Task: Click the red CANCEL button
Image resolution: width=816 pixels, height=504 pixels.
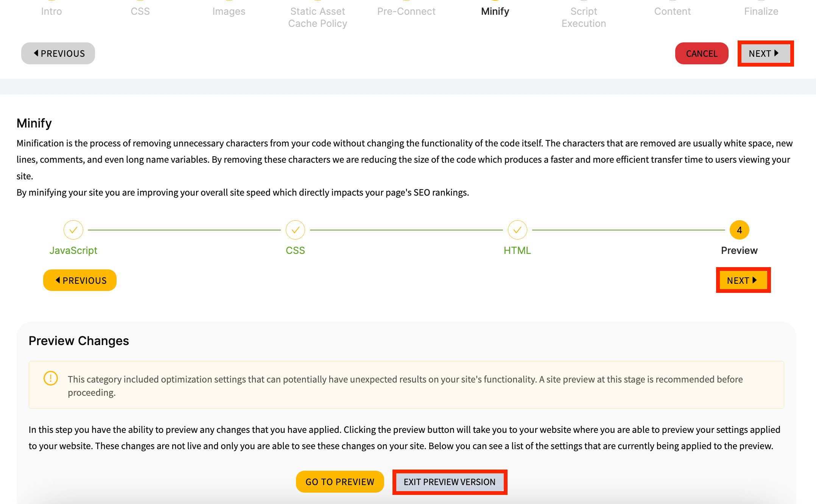Action: click(x=702, y=53)
